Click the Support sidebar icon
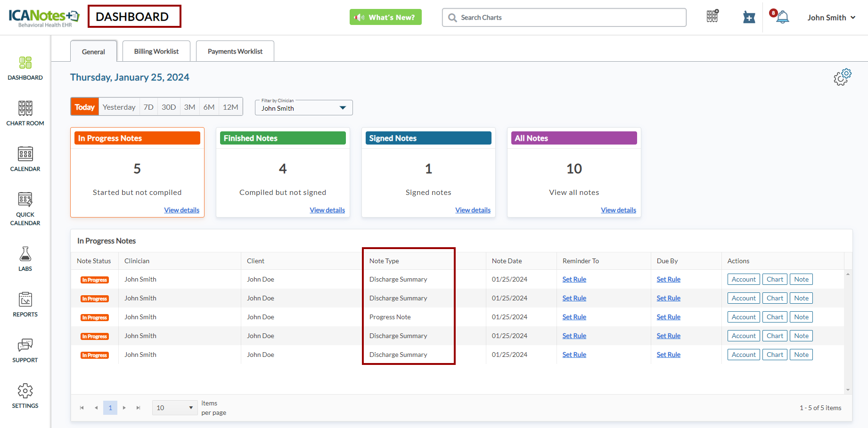The height and width of the screenshot is (428, 868). tap(25, 350)
